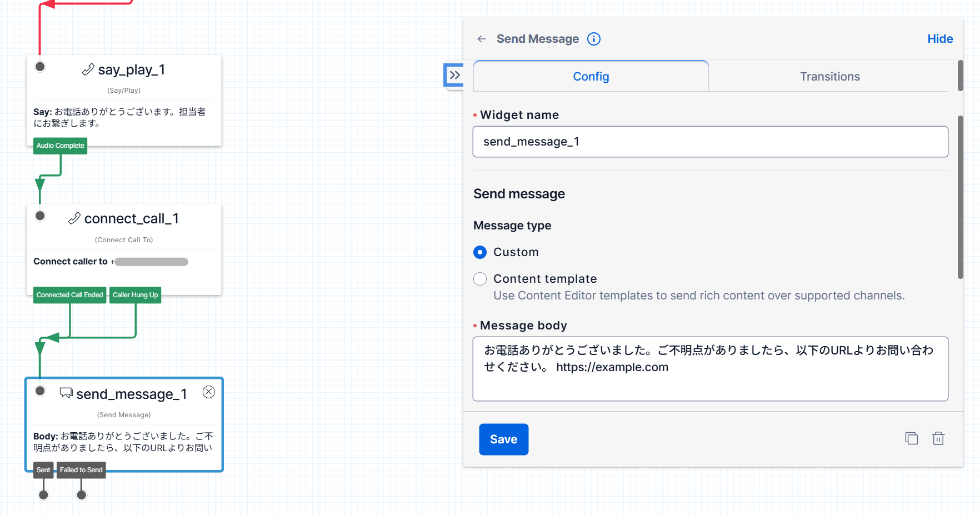This screenshot has height=515, width=980.
Task: Remove send_message_1 via its X icon
Action: click(x=209, y=392)
